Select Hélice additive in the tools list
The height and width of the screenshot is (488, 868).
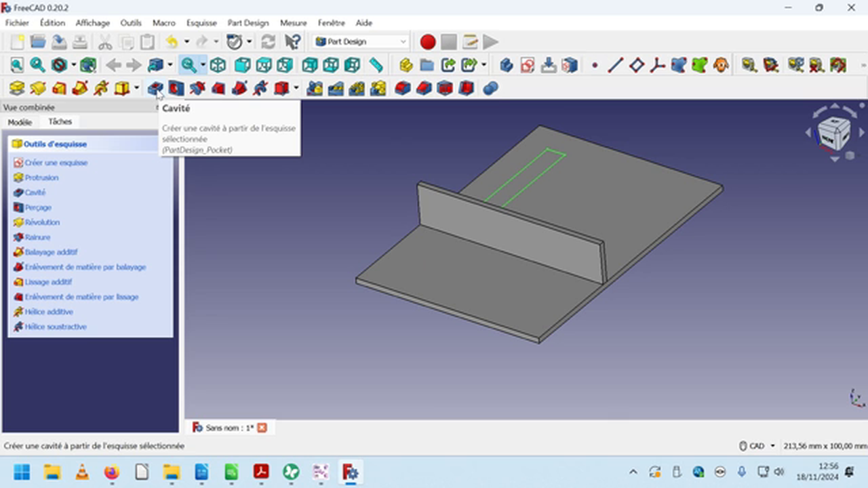(49, 311)
